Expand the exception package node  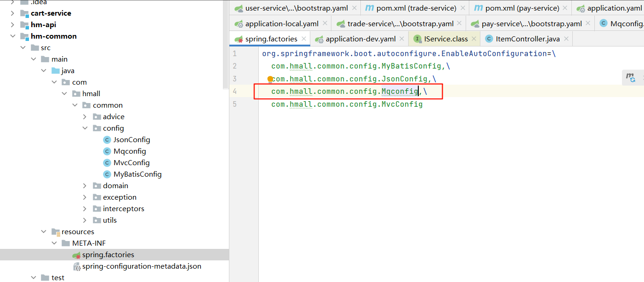point(85,197)
